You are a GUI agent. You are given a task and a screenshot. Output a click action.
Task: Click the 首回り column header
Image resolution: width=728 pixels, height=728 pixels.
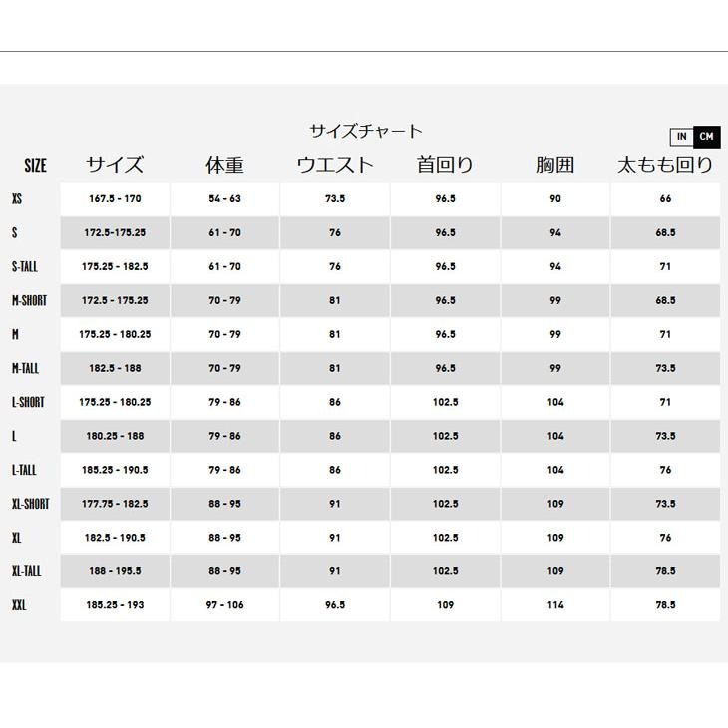point(445,165)
